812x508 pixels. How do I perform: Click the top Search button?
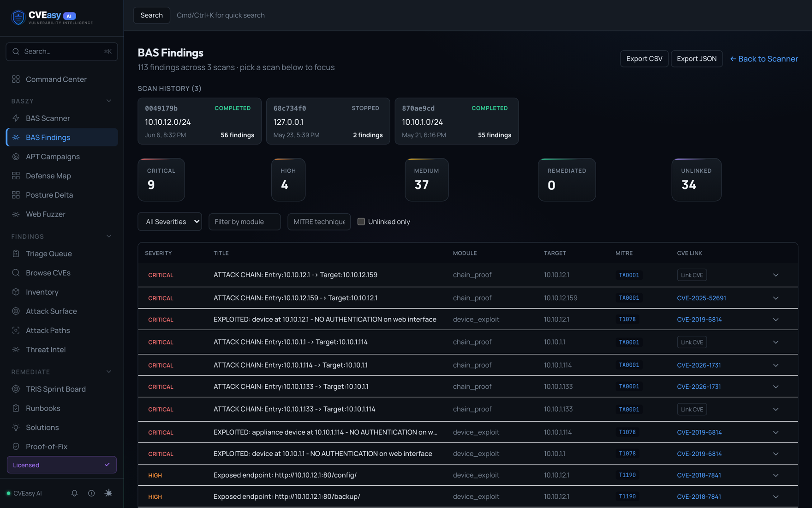point(151,15)
